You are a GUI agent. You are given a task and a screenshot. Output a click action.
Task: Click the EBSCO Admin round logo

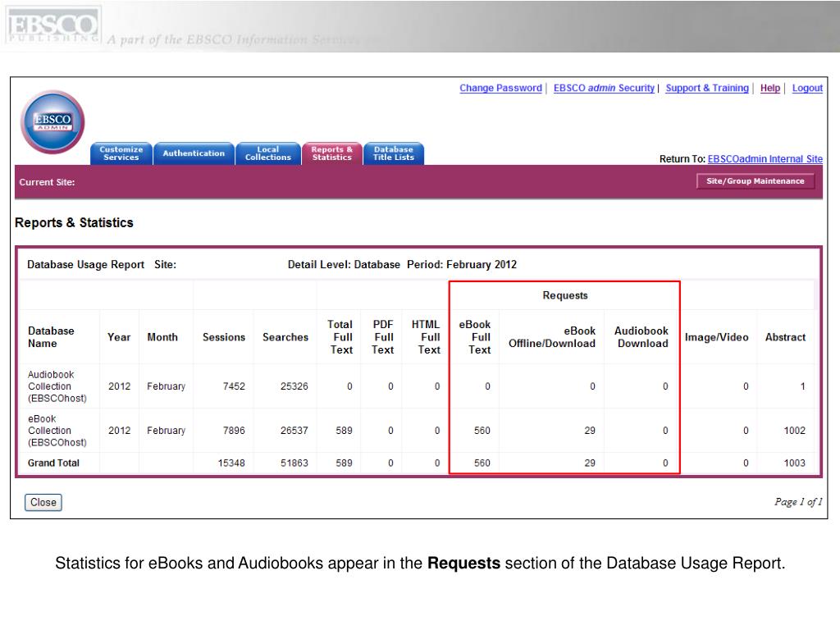[x=52, y=122]
